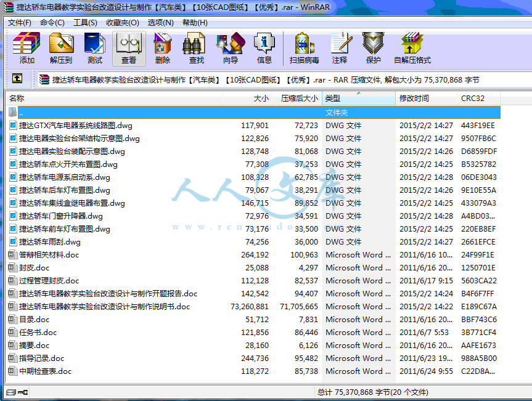The width and height of the screenshot is (532, 401).
Task: Click the archive path address field
Action: click(x=284, y=80)
